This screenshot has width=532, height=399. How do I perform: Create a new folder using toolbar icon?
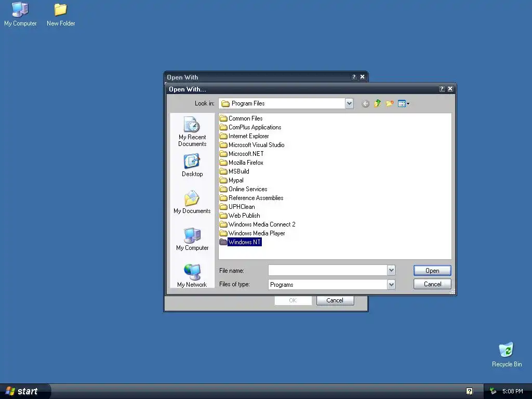tap(390, 103)
